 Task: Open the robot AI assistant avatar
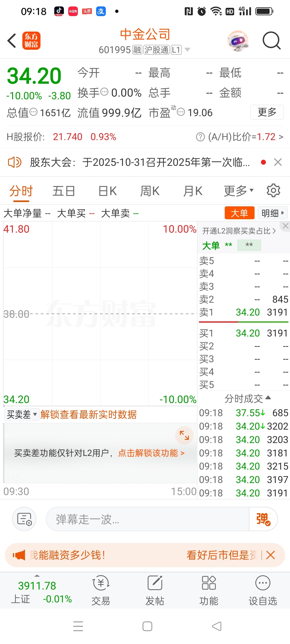pyautogui.click(x=238, y=41)
